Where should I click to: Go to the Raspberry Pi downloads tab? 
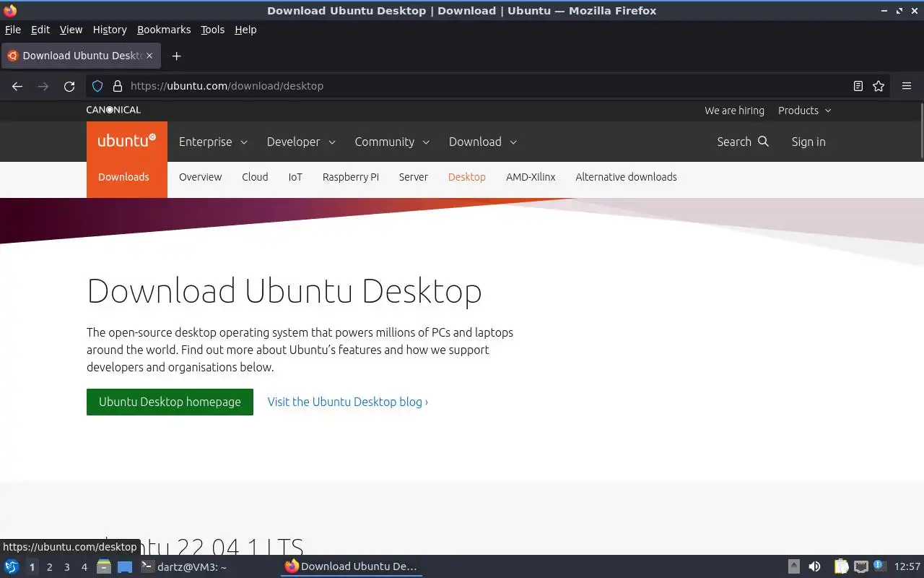point(351,177)
